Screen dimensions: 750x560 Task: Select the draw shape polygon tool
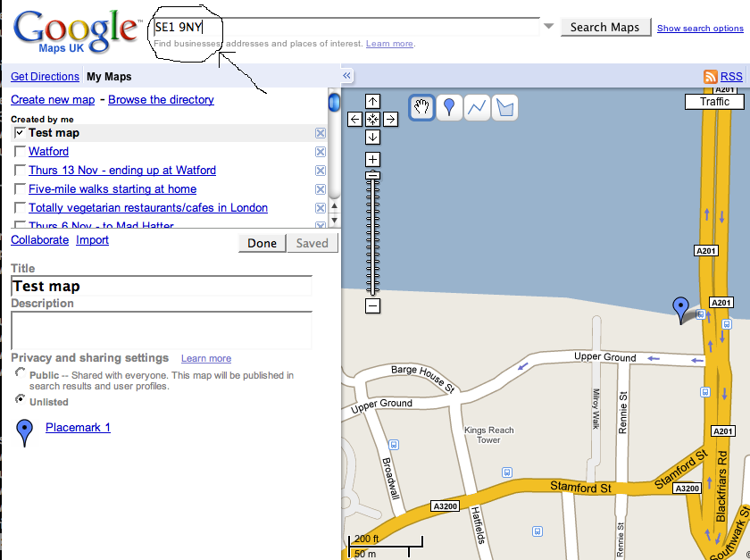click(505, 108)
